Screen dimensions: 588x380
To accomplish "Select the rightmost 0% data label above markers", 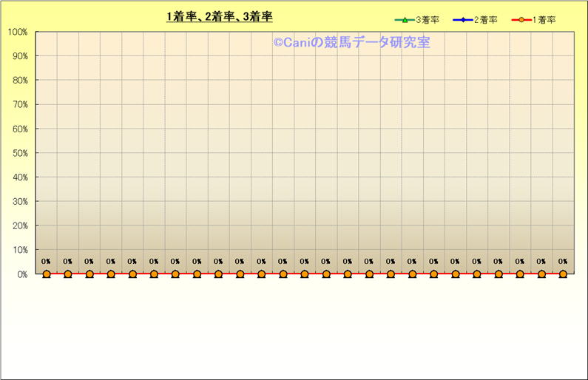I will [563, 261].
